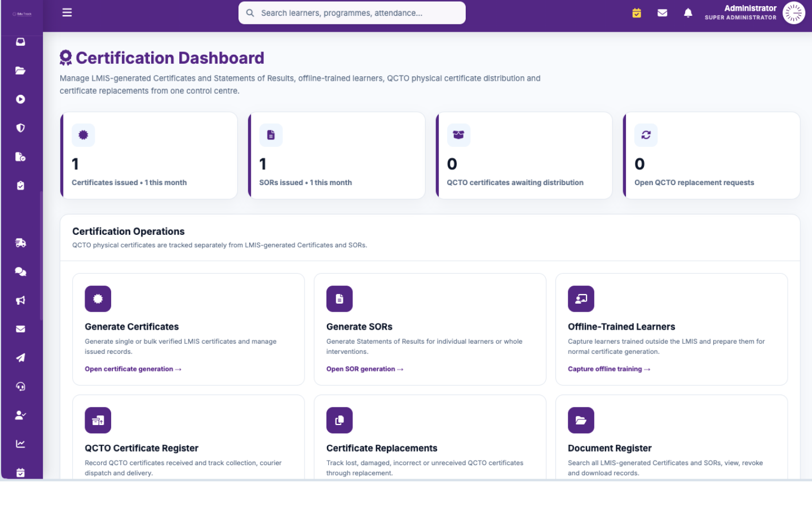812x508 pixels.
Task: Open the calendar check icon in the sidebar
Action: point(21,472)
